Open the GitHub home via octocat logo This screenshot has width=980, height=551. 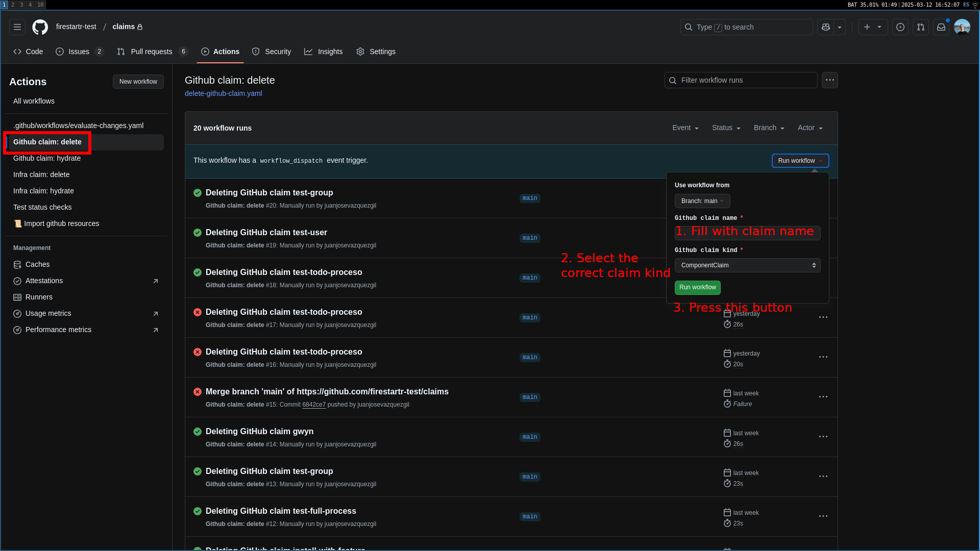(x=40, y=27)
